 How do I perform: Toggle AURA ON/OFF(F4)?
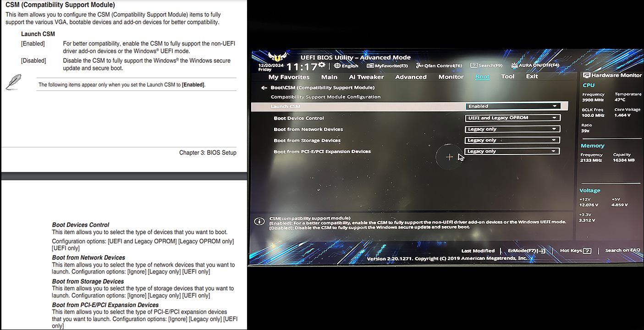pyautogui.click(x=535, y=65)
